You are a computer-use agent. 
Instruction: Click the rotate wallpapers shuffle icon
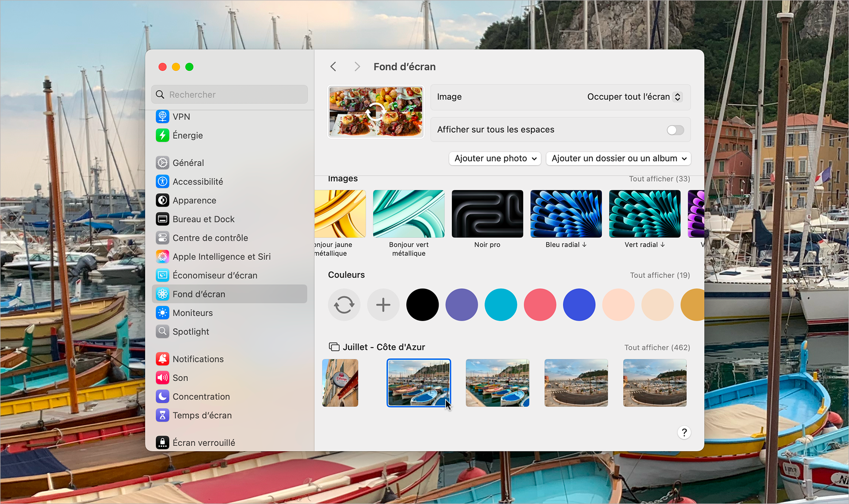pos(344,304)
